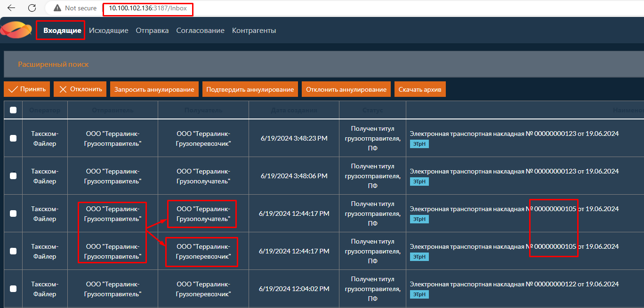The width and height of the screenshot is (644, 308).
Task: Check the row created at 12:04:02 PM
Action: 13,289
